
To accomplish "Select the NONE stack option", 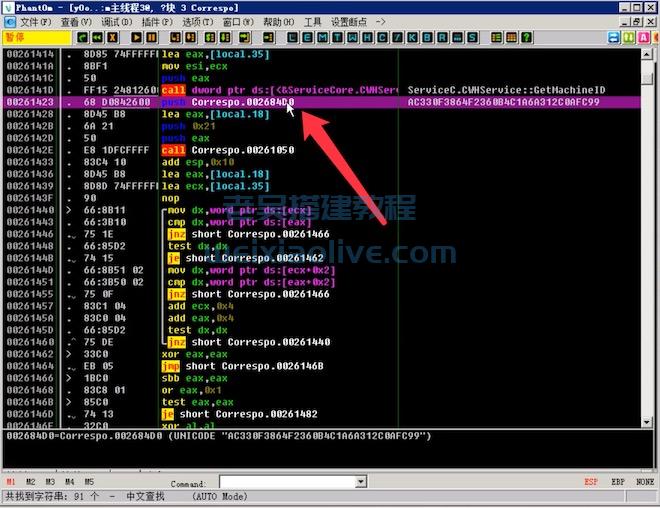I will [x=645, y=482].
